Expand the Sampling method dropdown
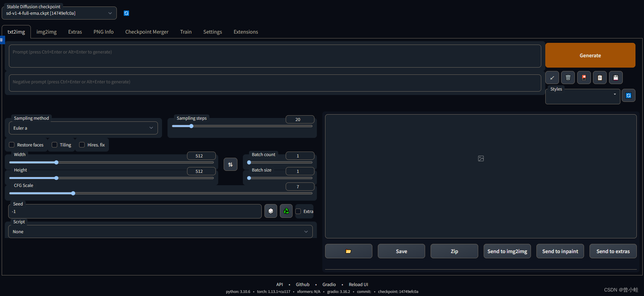The height and width of the screenshot is (296, 644). tap(83, 128)
